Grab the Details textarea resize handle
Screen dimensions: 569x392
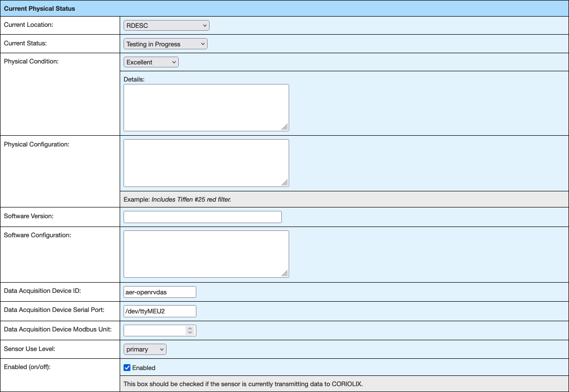pyautogui.click(x=285, y=127)
